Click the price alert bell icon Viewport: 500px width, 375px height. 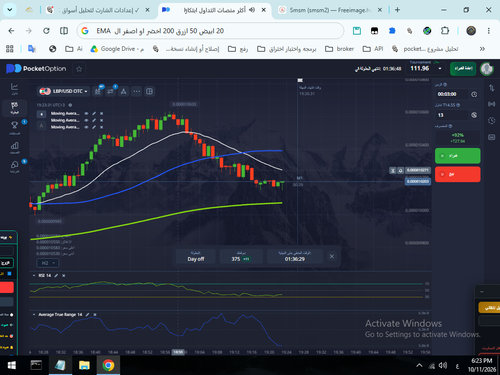tap(401, 171)
